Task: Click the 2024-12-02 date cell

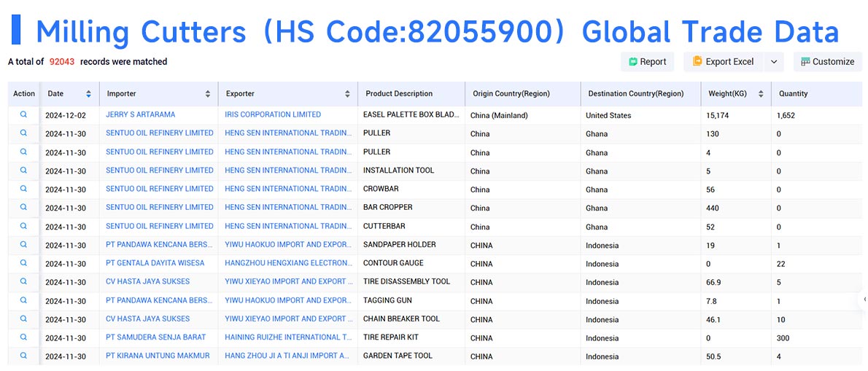Action: pyautogui.click(x=66, y=116)
